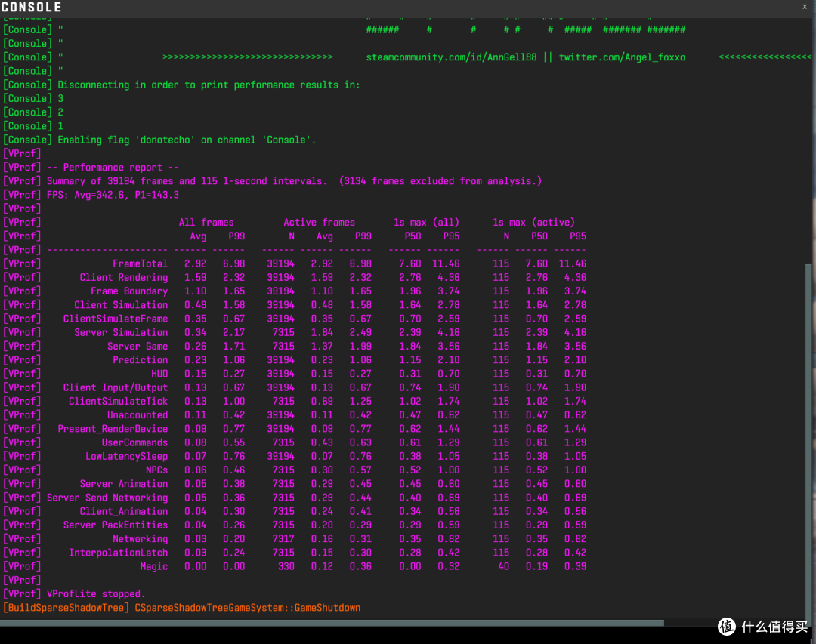Click the LowLatencySleep row label
This screenshot has width=816, height=644.
click(126, 456)
